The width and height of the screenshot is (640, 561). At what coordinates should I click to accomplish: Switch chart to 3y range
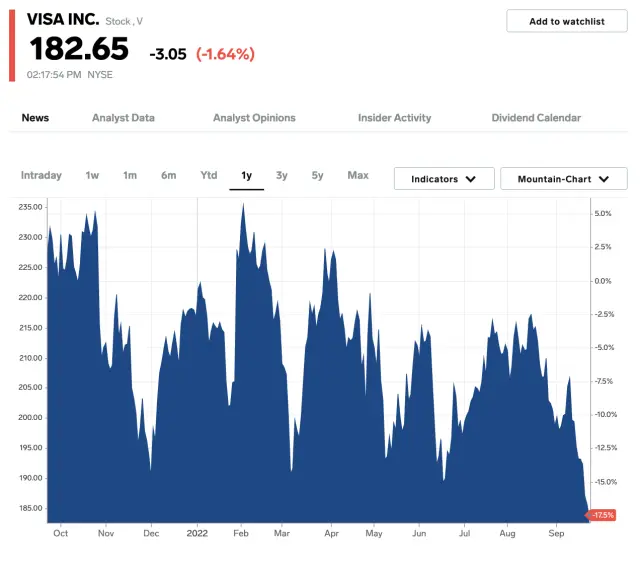pyautogui.click(x=282, y=176)
